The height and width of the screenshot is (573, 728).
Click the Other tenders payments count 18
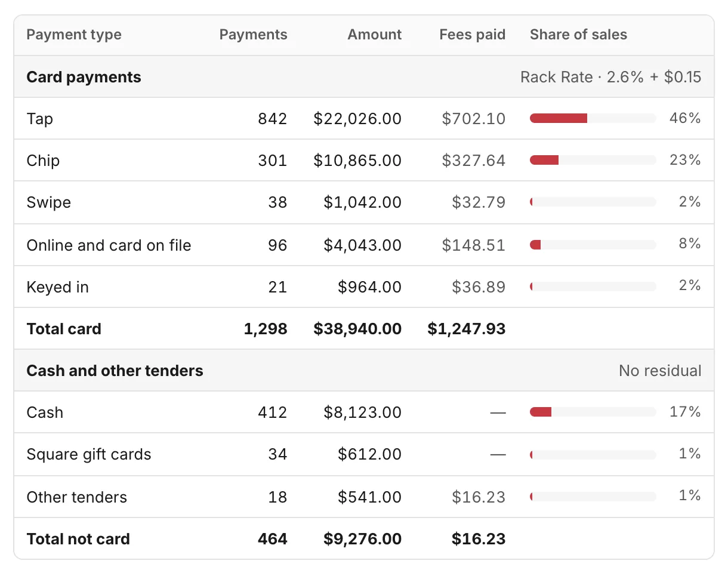pos(277,497)
